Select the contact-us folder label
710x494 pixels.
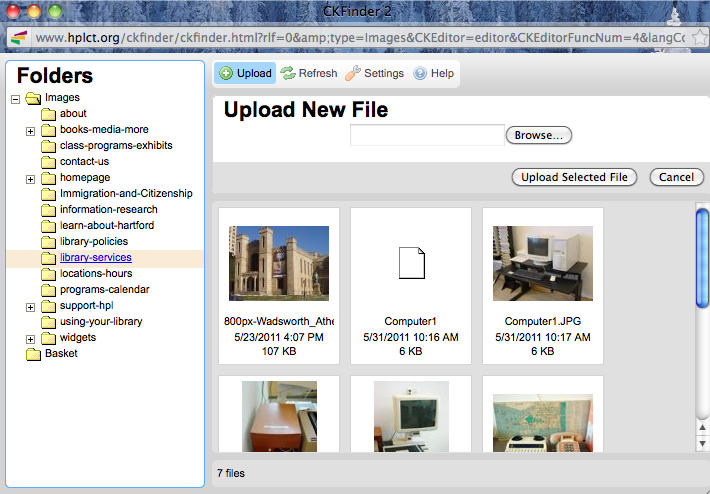coord(84,162)
